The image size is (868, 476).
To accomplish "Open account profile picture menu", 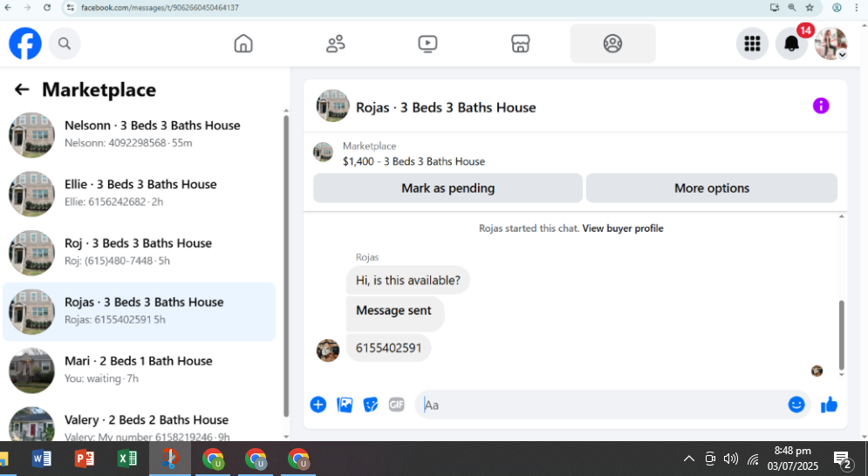I will [830, 44].
